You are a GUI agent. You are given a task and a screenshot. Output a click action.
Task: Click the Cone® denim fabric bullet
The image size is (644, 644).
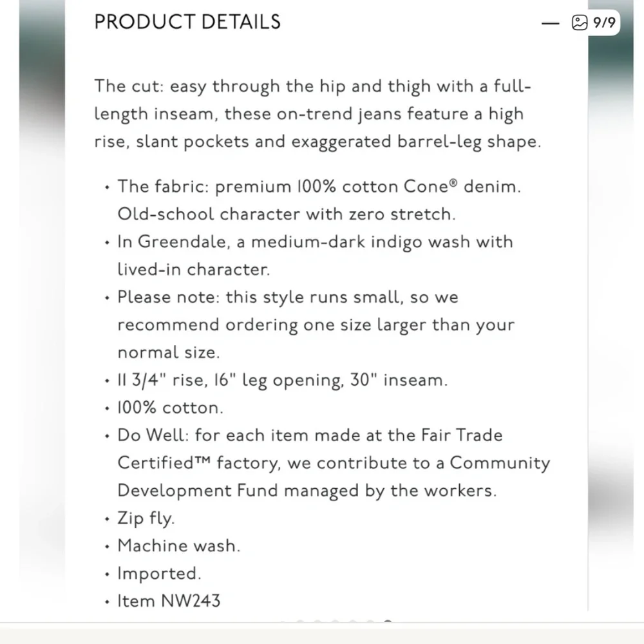coord(319,200)
